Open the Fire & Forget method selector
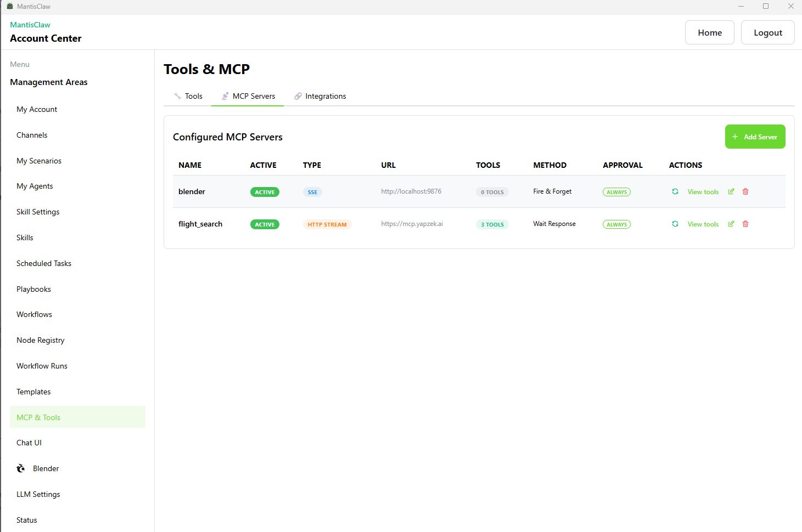 click(552, 191)
